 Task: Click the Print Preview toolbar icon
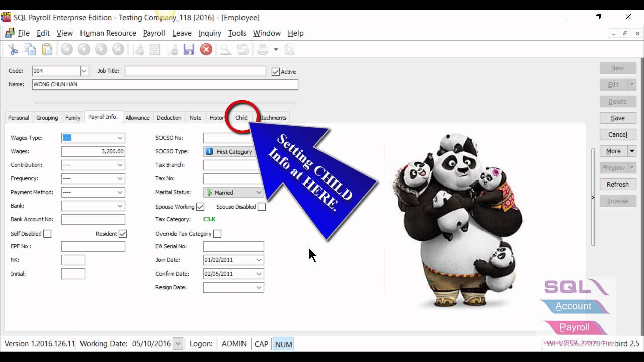point(289,49)
